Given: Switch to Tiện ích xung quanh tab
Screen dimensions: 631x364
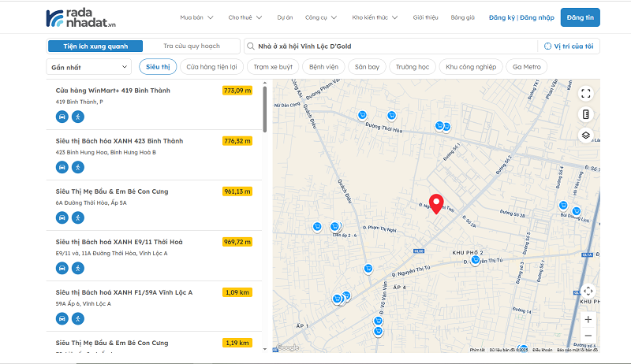Looking at the screenshot, I should pyautogui.click(x=95, y=46).
